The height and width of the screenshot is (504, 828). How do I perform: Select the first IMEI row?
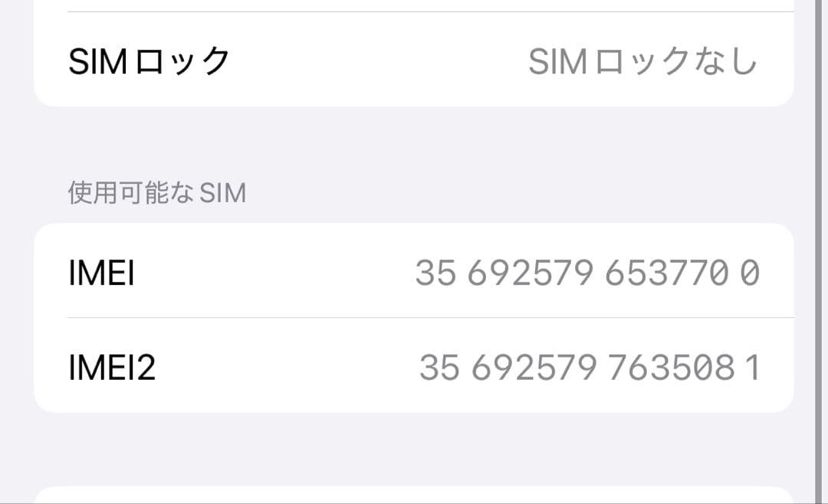[414, 273]
